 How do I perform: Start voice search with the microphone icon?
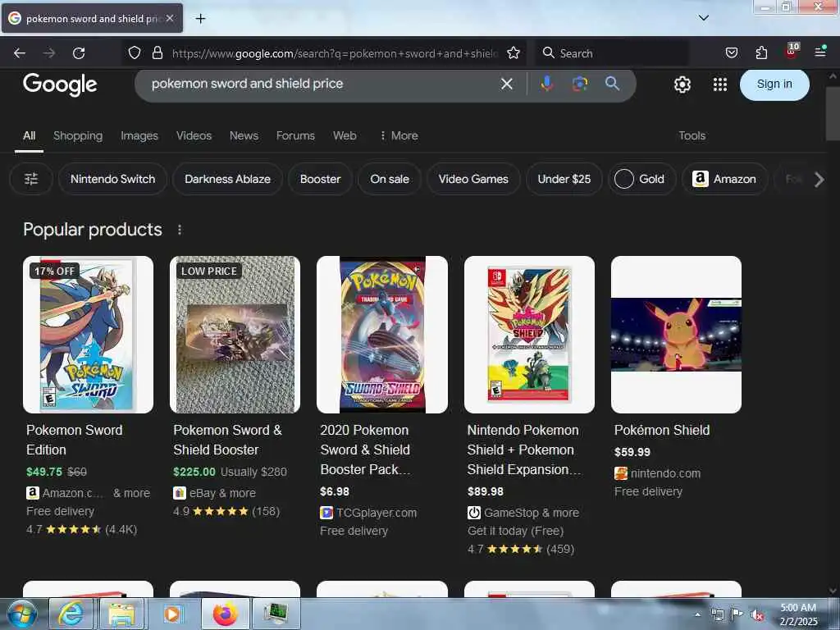click(546, 84)
